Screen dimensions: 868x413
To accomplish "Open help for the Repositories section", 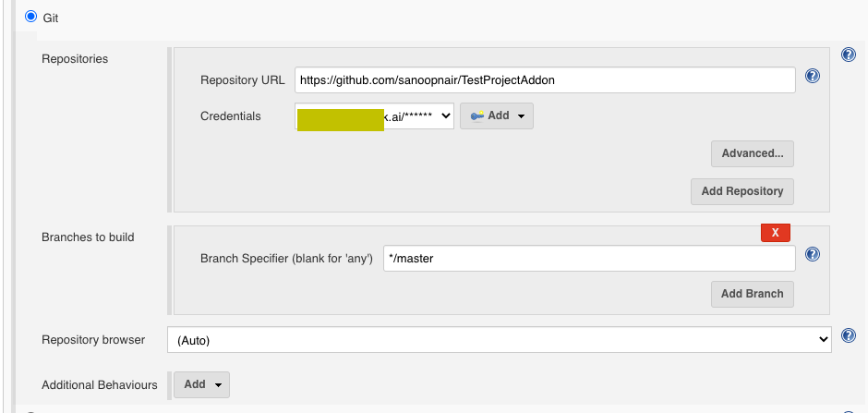I will click(849, 55).
